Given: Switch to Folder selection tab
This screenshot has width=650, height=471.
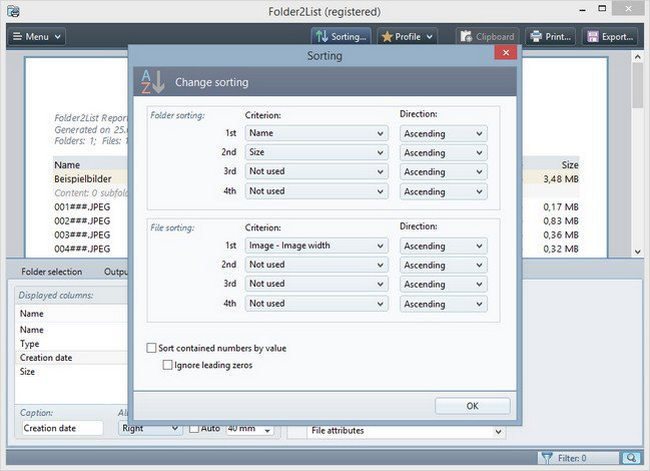Looking at the screenshot, I should pyautogui.click(x=52, y=272).
